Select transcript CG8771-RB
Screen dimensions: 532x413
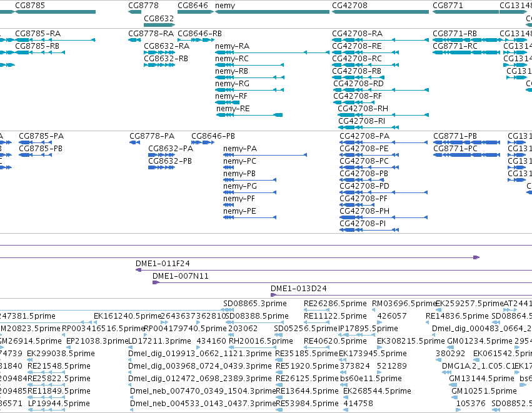[466, 40]
